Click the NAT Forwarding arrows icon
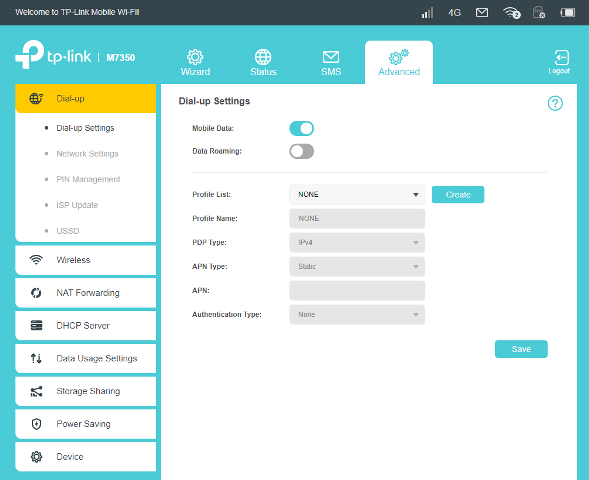Screen dimensions: 589x480 click(36, 293)
